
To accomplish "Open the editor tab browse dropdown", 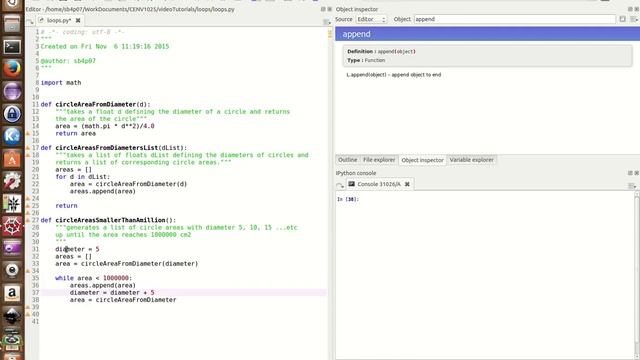I will [x=30, y=21].
